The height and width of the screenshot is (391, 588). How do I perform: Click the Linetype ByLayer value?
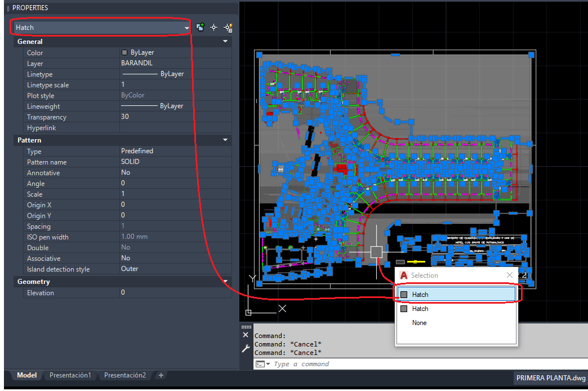(x=176, y=74)
